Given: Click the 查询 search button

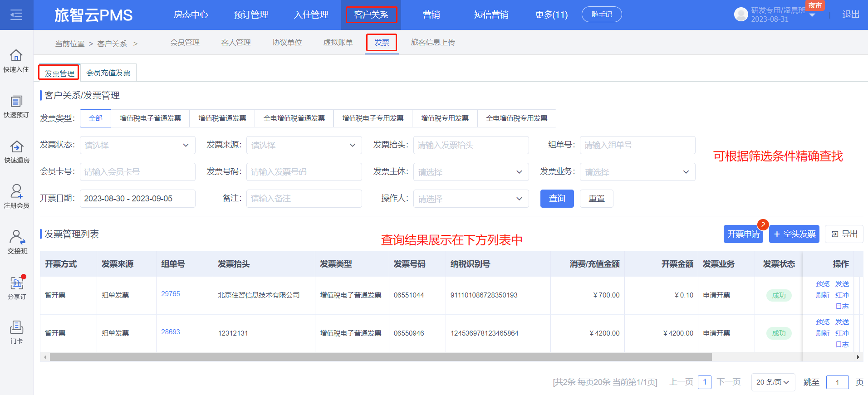Looking at the screenshot, I should pyautogui.click(x=557, y=199).
